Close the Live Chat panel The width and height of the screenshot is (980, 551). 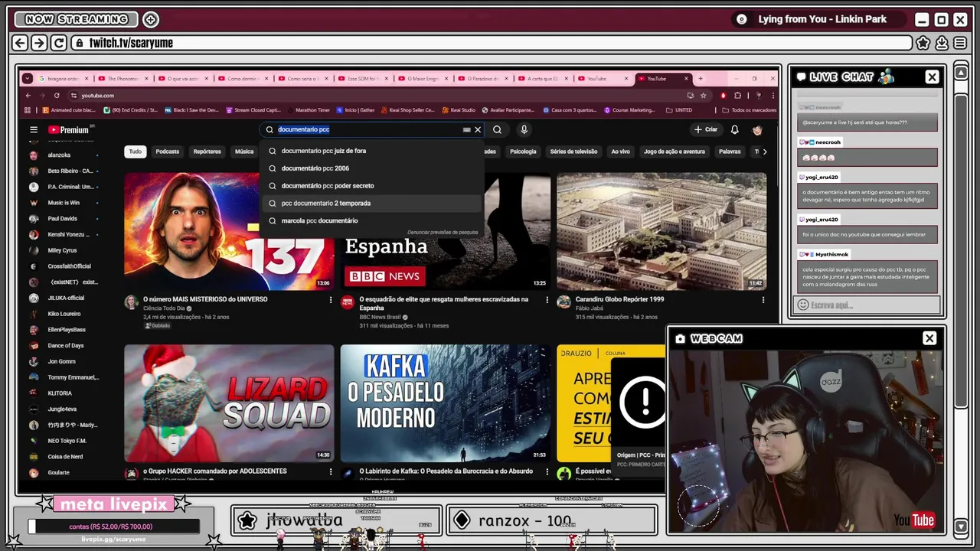click(x=932, y=77)
